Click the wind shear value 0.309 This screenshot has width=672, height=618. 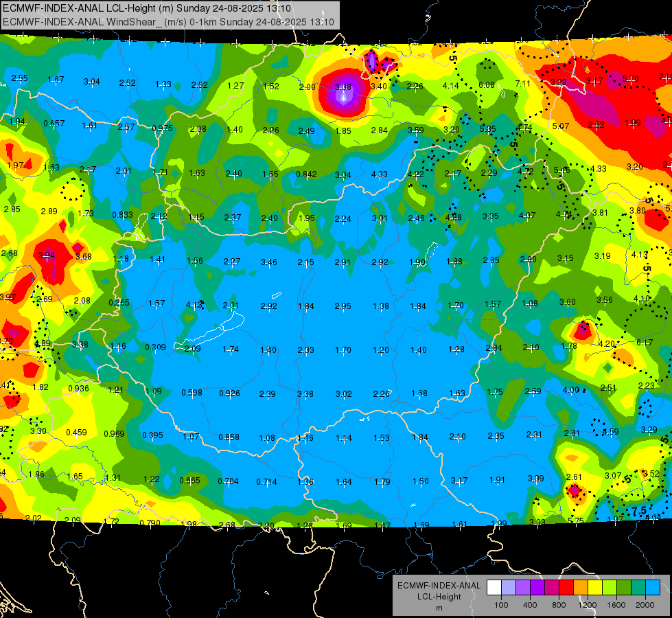(155, 347)
